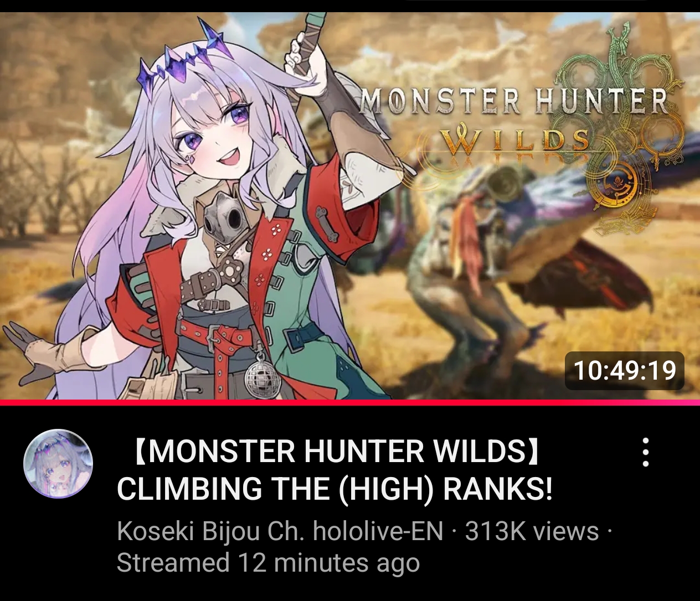Click the CLIMBING THE (HIGH) RANKS! title text
The width and height of the screenshot is (700, 601).
click(335, 488)
